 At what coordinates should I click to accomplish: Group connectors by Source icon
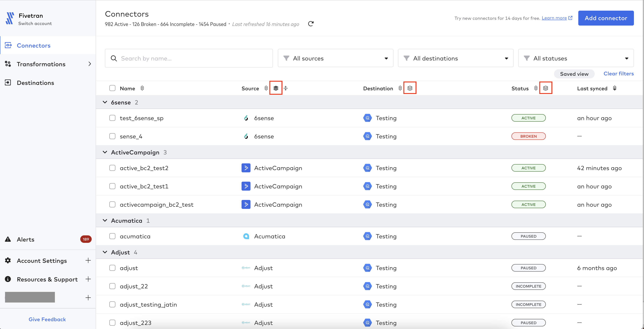(276, 88)
